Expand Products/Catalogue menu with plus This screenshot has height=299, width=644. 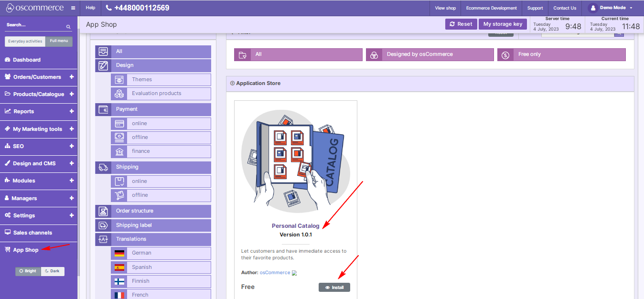(72, 94)
